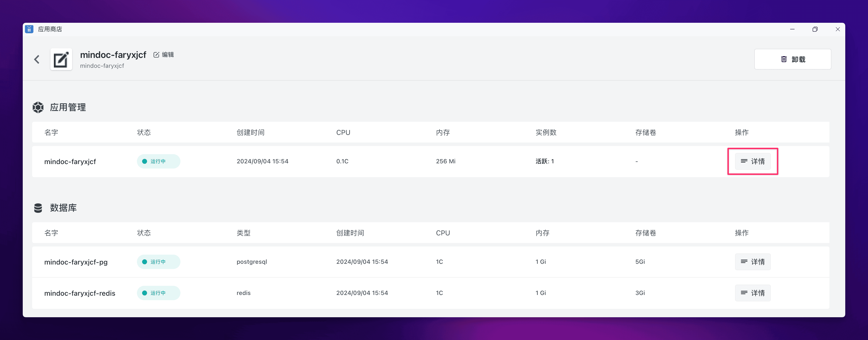Viewport: 868px width, 340px height.
Task: Click the mindoc-faryxjcf-pg name
Action: (x=76, y=262)
